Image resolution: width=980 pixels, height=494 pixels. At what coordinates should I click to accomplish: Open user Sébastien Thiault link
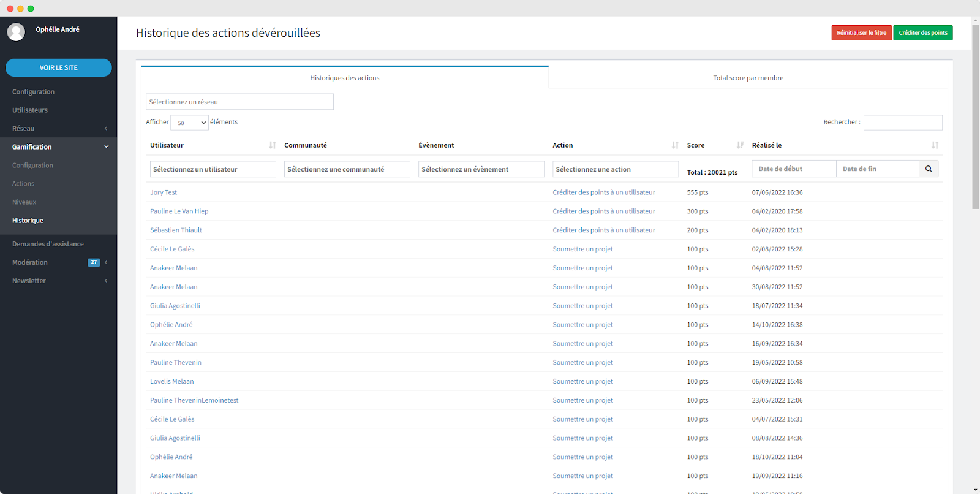point(176,230)
